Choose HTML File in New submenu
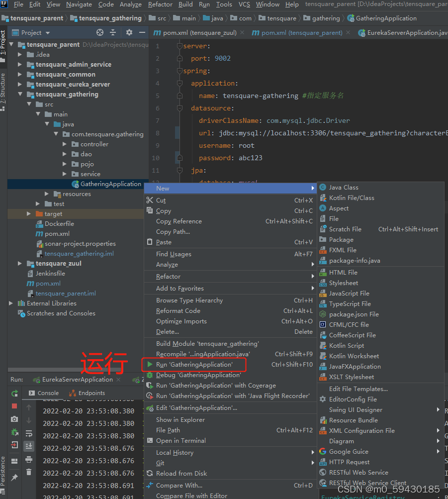The width and height of the screenshot is (448, 499). (x=380, y=273)
